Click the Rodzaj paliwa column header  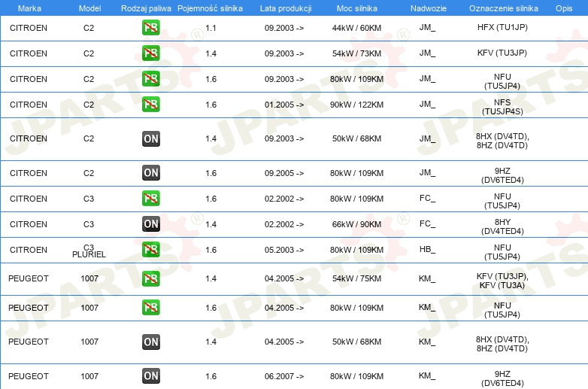click(146, 8)
